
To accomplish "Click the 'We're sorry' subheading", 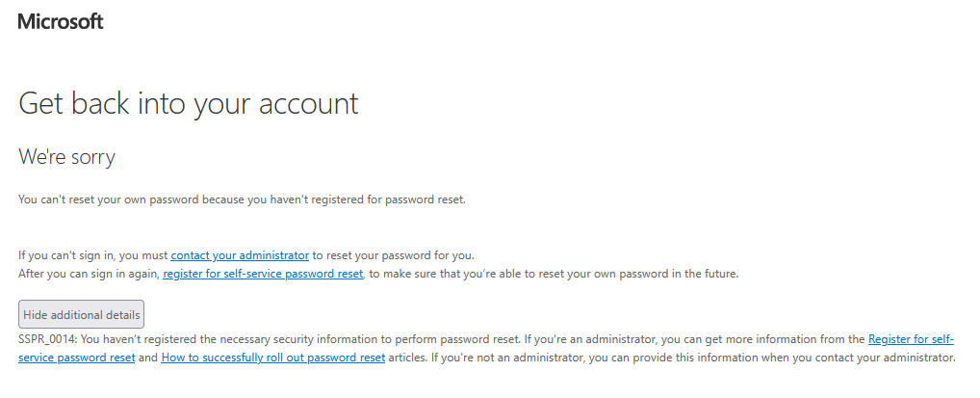I will (66, 156).
